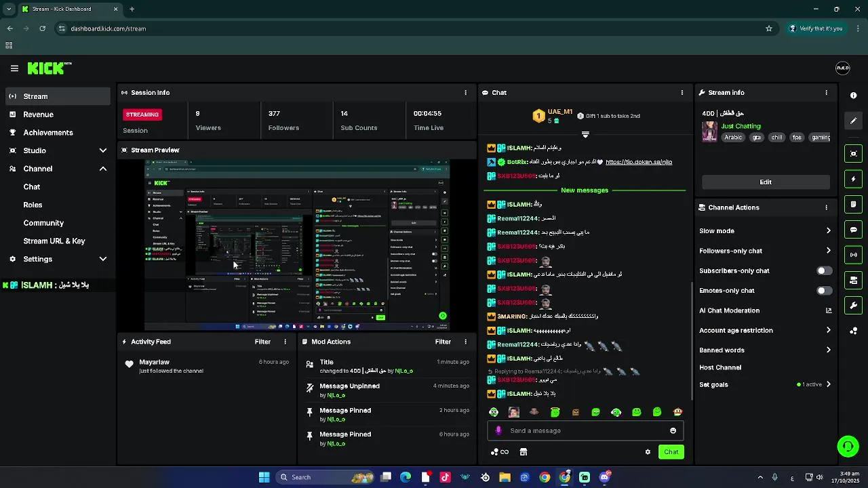Open Chat panel three-dot options
Viewport: 868px width, 488px height.
tap(682, 93)
